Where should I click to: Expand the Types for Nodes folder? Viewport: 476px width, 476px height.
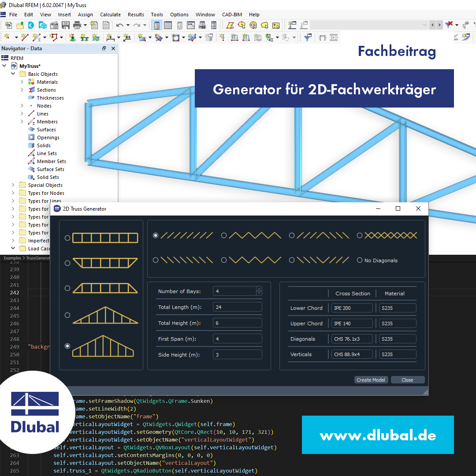point(13,193)
